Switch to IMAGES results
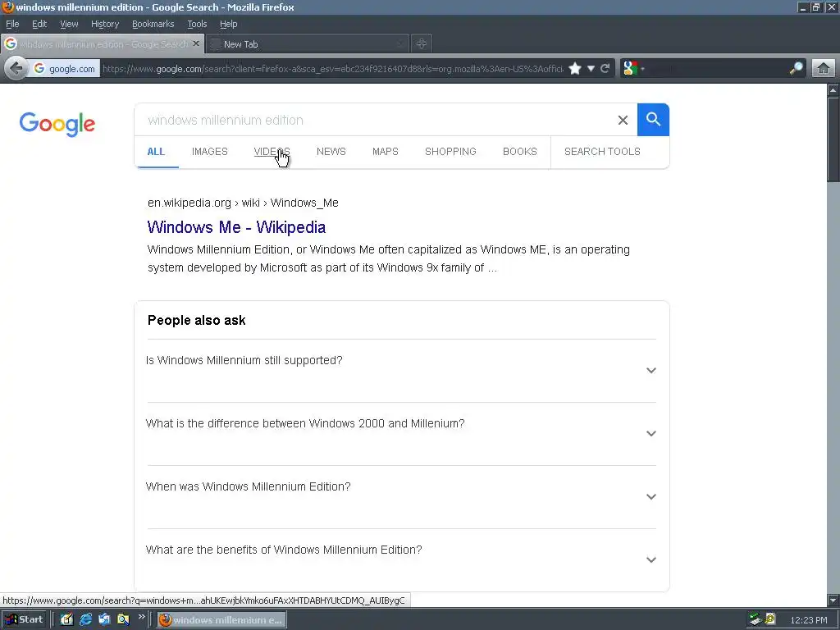 tap(210, 152)
